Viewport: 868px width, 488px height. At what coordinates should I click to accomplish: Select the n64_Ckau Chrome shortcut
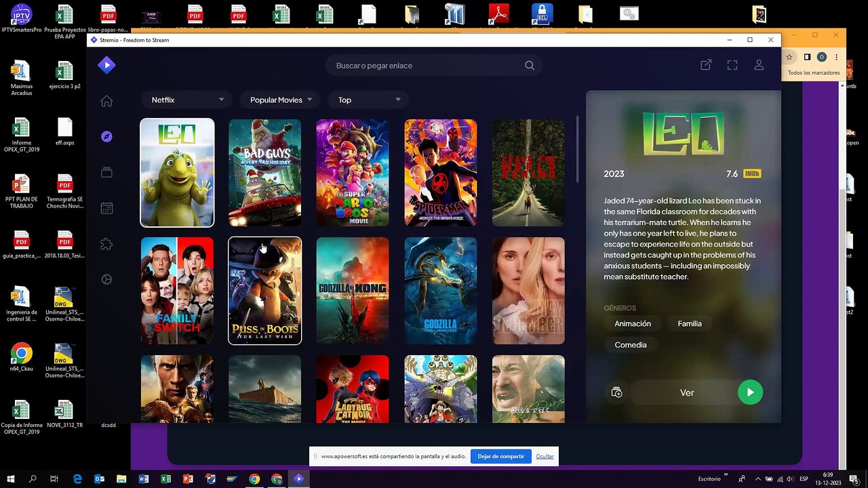22,357
